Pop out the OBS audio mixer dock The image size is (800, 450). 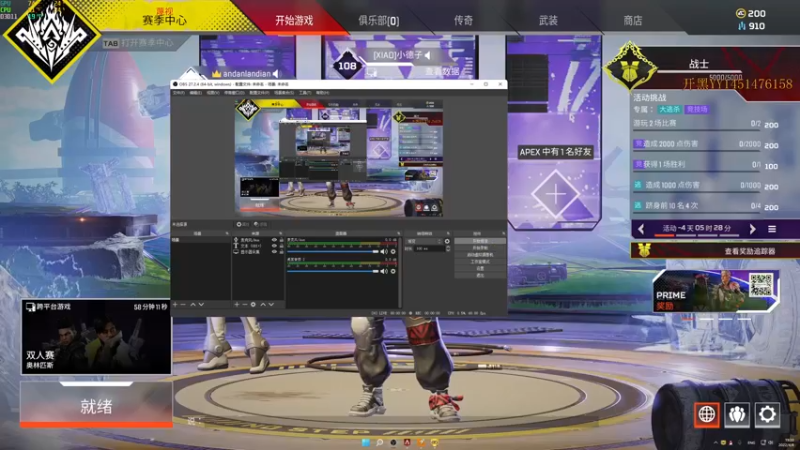(x=398, y=234)
